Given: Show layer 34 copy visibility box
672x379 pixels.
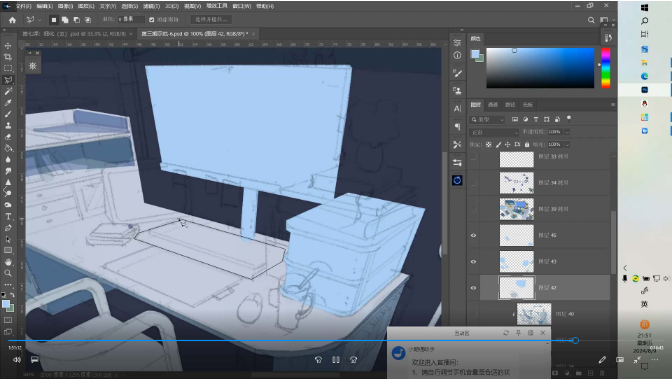Looking at the screenshot, I should pos(473,183).
